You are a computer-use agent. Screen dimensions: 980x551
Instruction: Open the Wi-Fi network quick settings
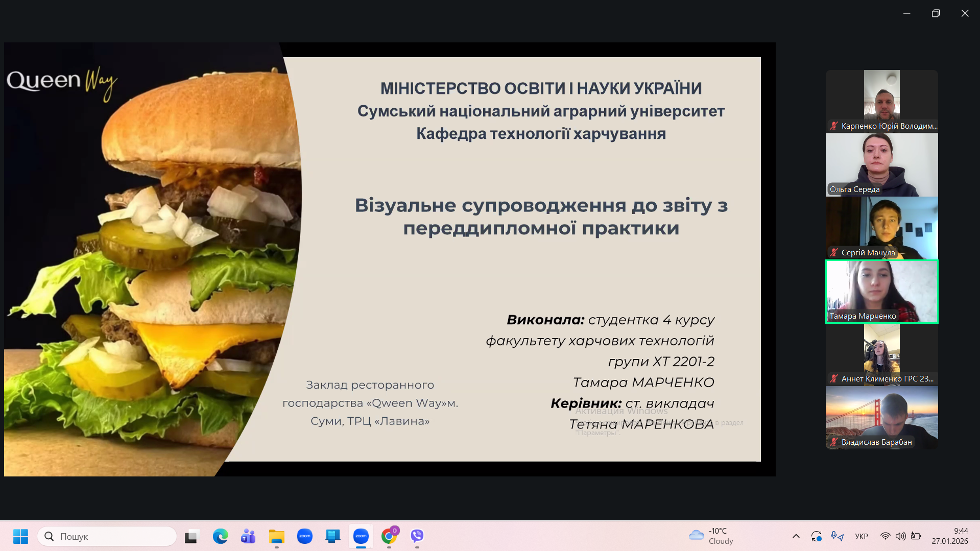coord(885,536)
